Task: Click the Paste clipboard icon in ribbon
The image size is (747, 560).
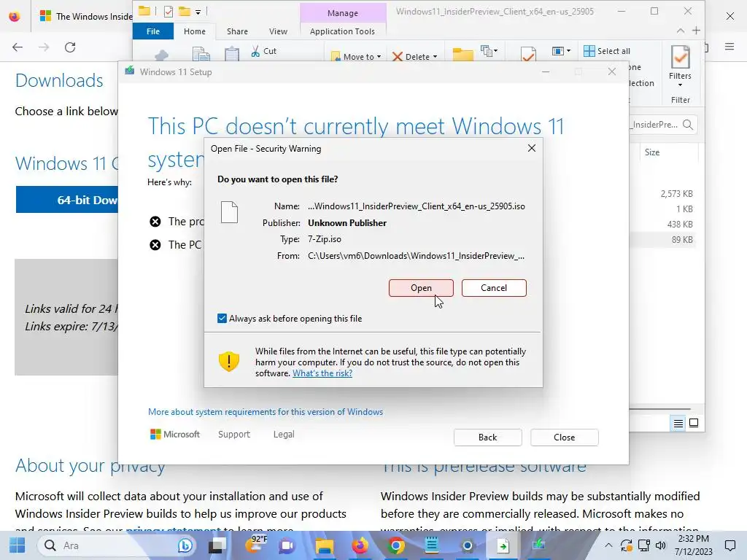Action: [232, 54]
